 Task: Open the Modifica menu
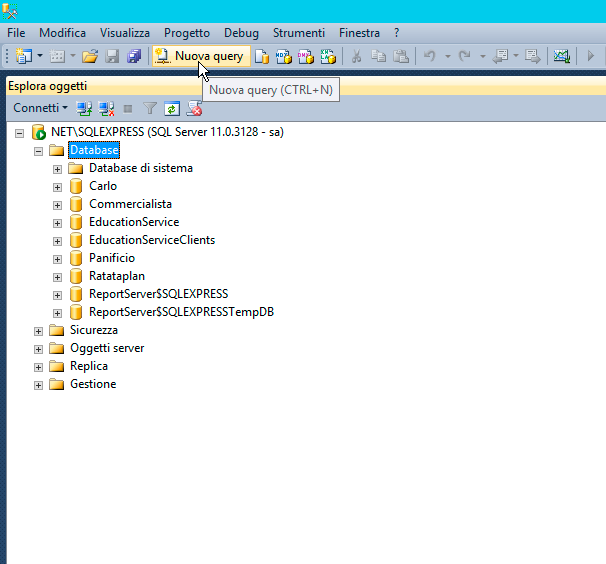pos(62,33)
